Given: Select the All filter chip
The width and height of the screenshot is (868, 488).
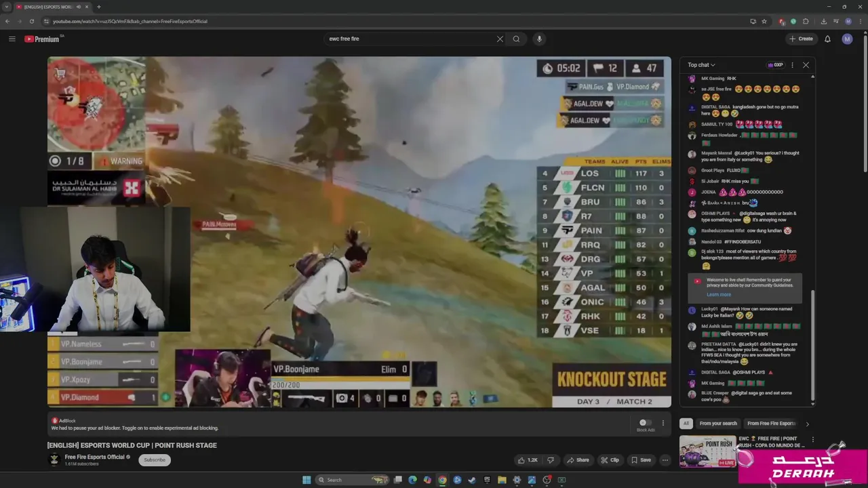Looking at the screenshot, I should 686,424.
